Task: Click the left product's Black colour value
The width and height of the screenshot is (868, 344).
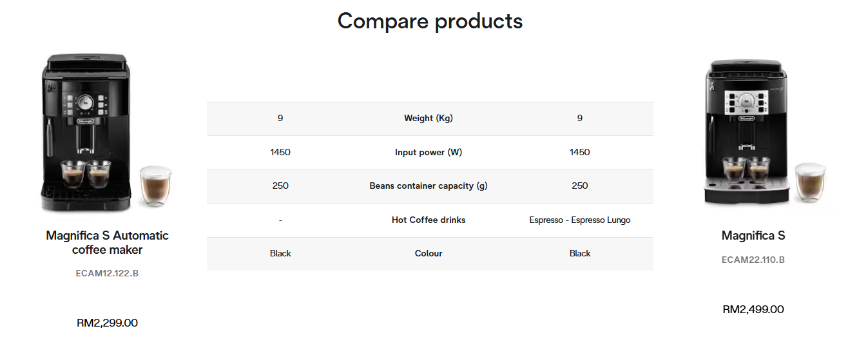Action: coord(280,254)
